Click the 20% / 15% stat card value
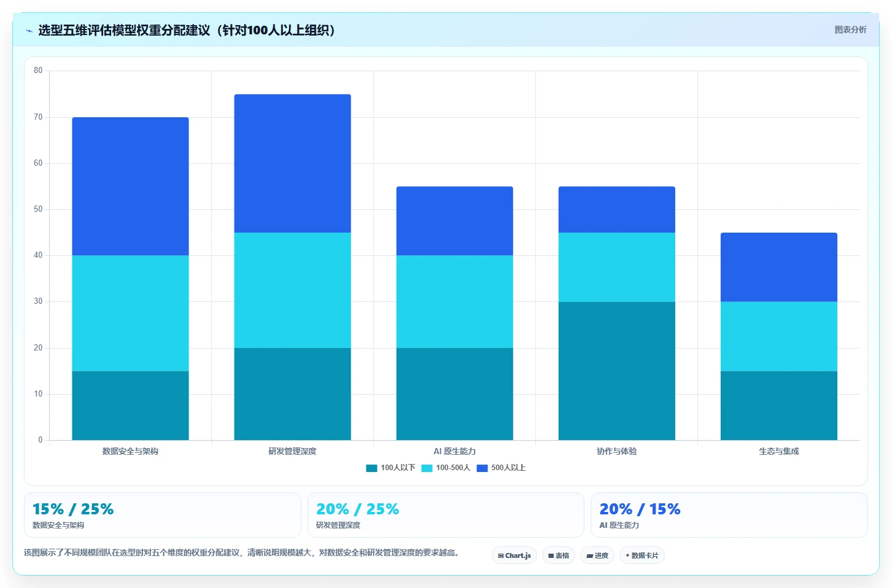The width and height of the screenshot is (892, 588). point(640,509)
